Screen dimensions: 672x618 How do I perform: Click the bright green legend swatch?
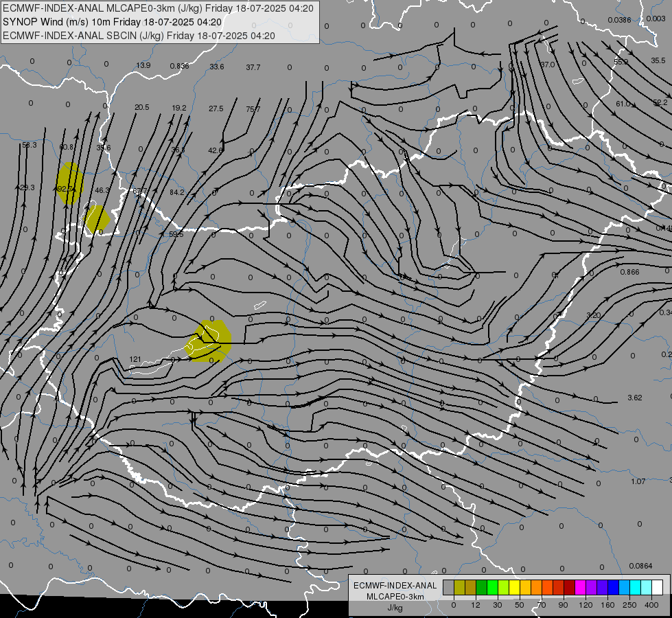(492, 587)
